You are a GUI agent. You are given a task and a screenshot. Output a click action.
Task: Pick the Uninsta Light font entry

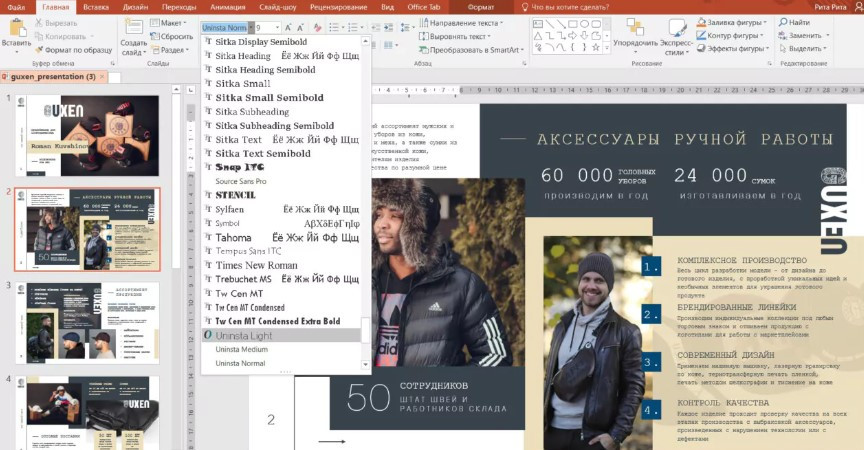click(243, 335)
